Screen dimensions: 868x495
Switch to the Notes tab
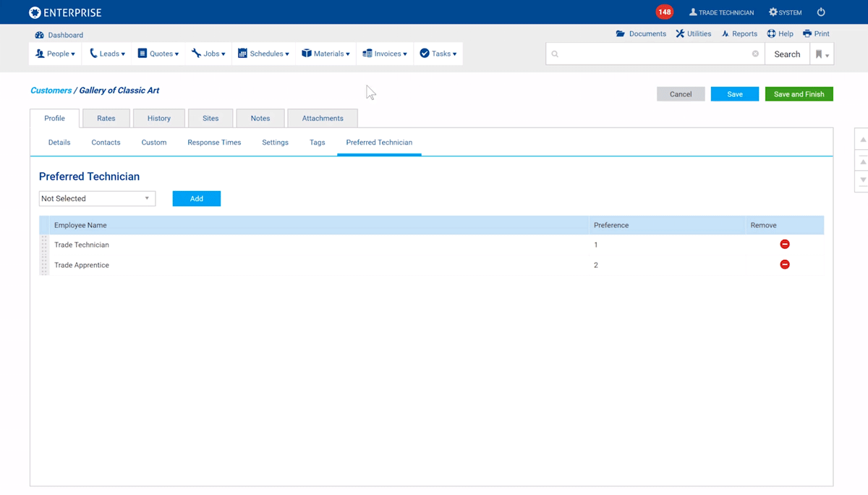(260, 118)
